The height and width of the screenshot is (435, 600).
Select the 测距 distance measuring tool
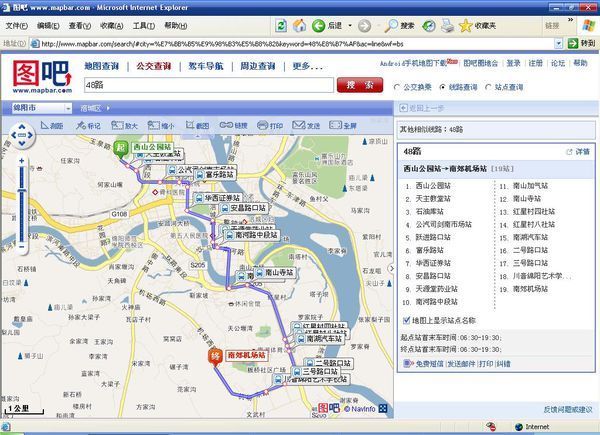pos(53,126)
